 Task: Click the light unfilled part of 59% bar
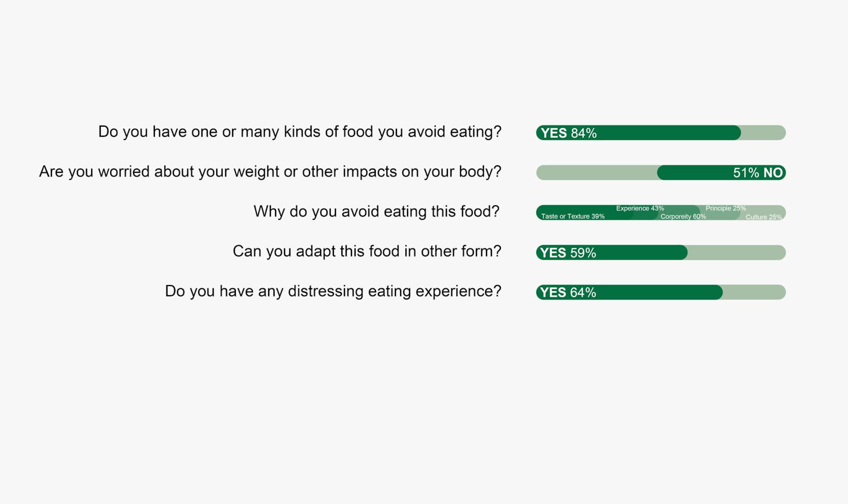click(x=737, y=252)
